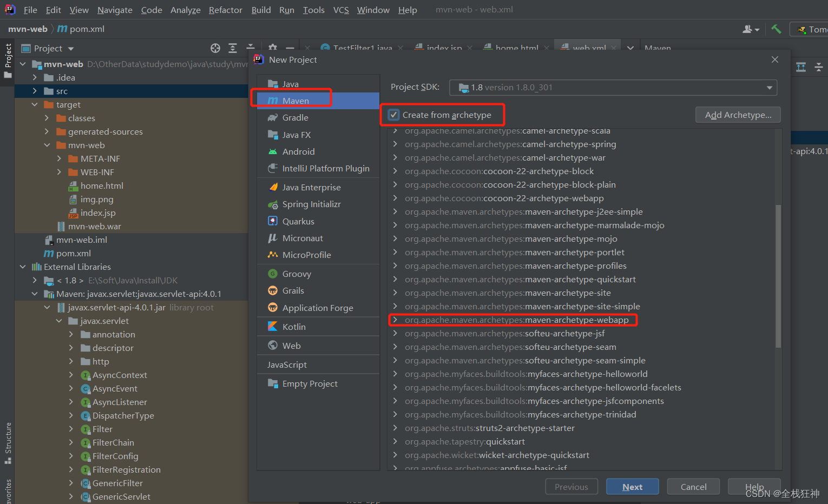Select Maven project type in sidebar
The width and height of the screenshot is (828, 504).
[x=318, y=101]
